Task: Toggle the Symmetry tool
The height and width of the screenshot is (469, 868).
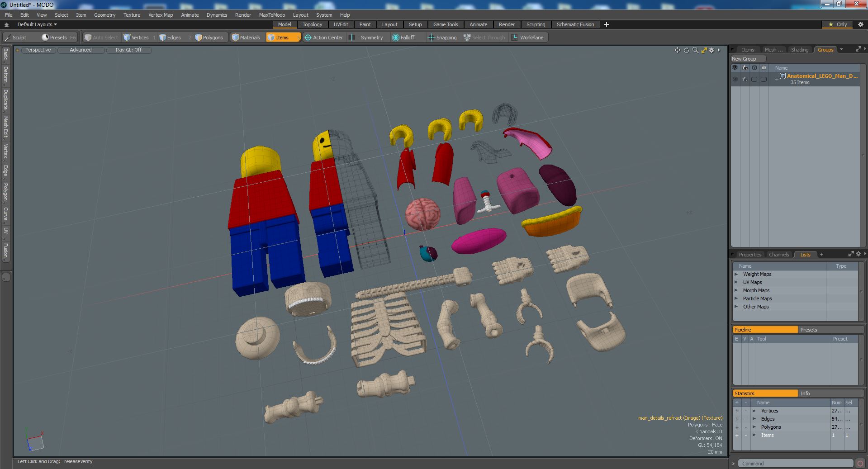Action: point(367,38)
